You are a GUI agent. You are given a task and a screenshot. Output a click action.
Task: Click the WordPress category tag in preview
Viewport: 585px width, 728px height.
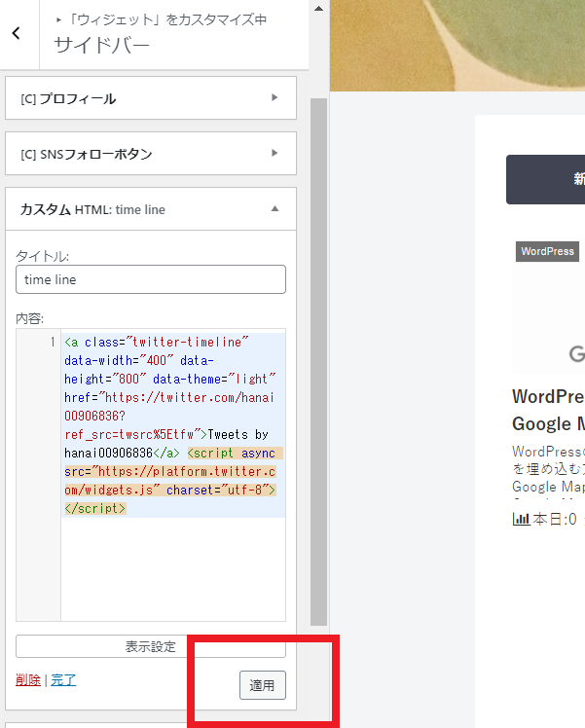(x=547, y=251)
